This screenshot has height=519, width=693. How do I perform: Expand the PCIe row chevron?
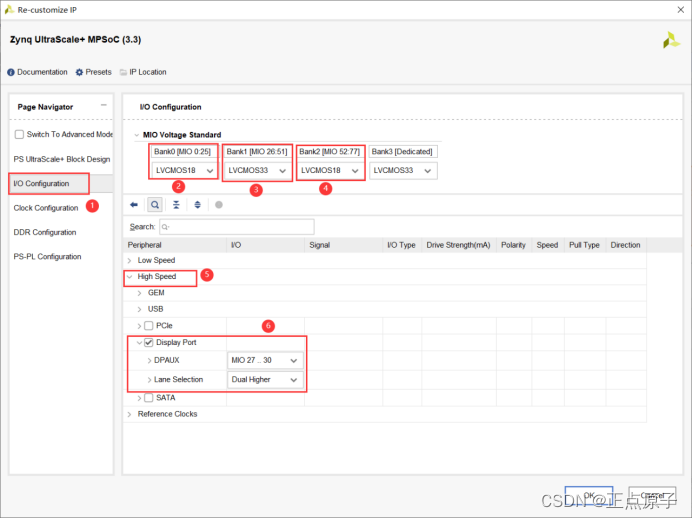(139, 326)
